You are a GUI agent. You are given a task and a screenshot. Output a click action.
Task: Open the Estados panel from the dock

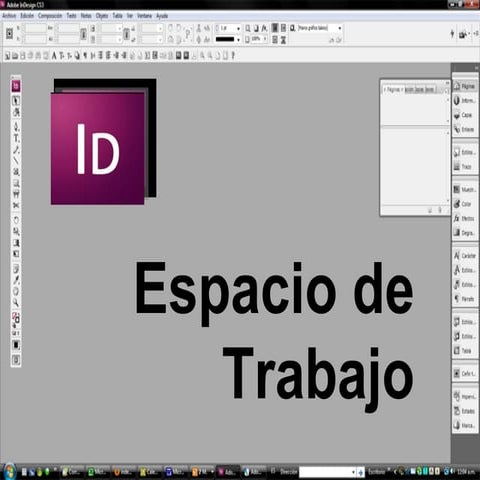pyautogui.click(x=465, y=411)
